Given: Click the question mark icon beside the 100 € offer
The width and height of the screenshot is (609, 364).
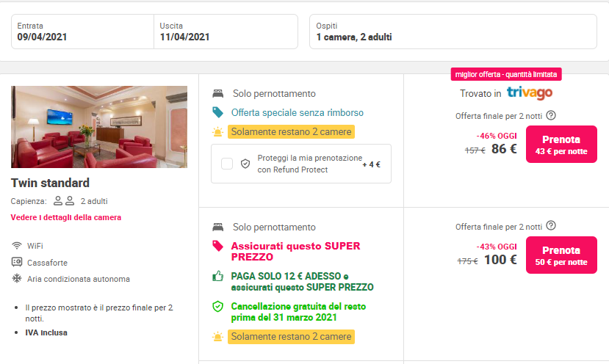Looking at the screenshot, I should coord(551,226).
